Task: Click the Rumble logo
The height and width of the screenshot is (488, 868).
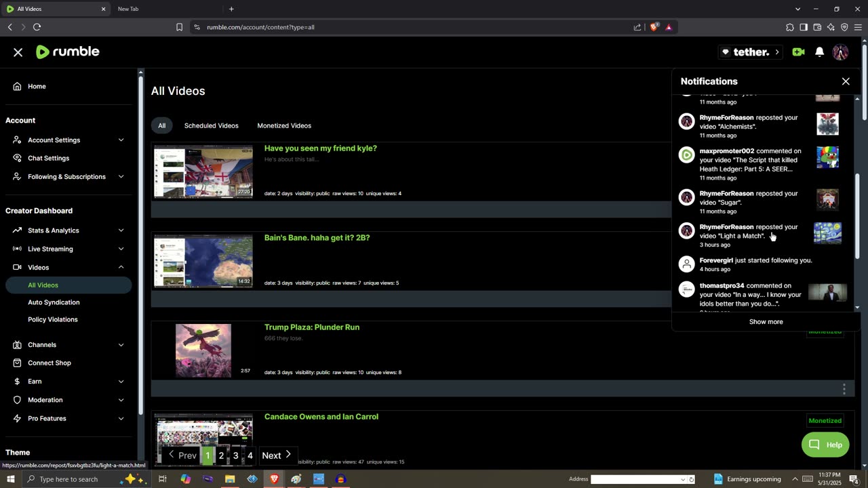Action: 68,52
